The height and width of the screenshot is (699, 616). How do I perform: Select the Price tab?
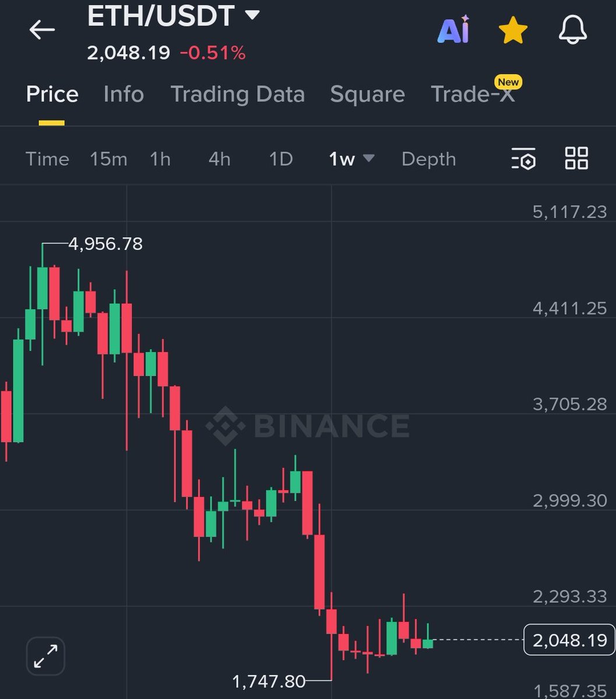click(x=52, y=94)
